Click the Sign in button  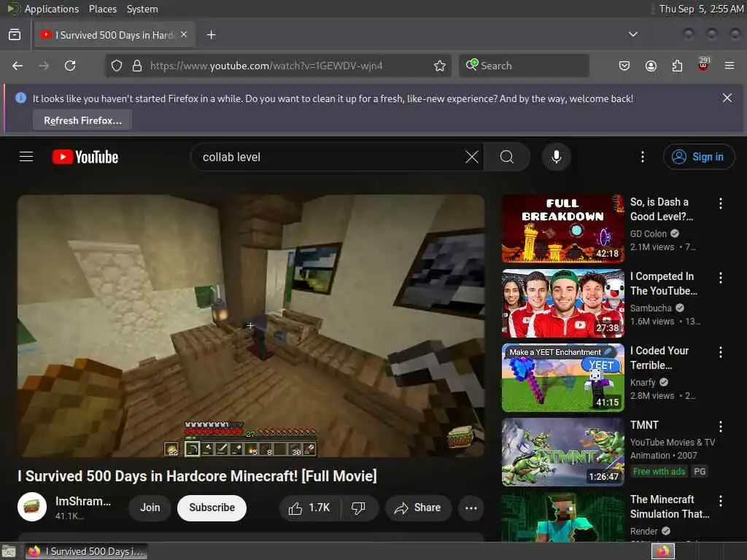coord(698,157)
